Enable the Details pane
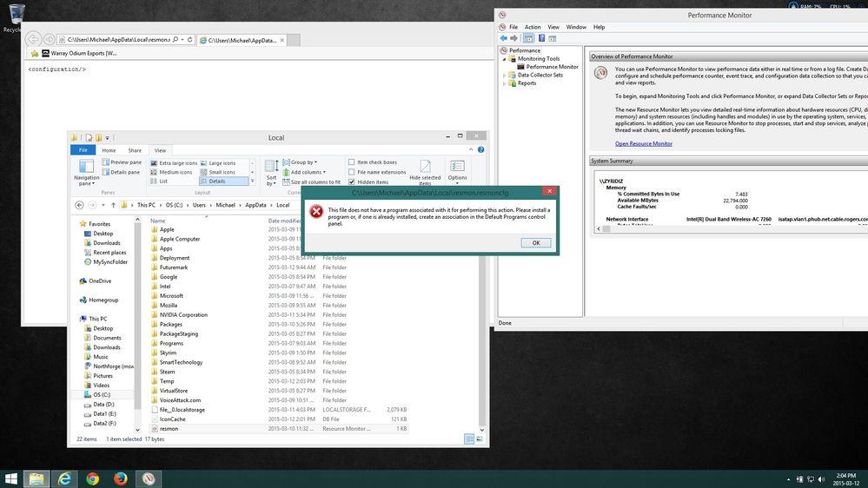This screenshot has height=488, width=868. pos(122,172)
